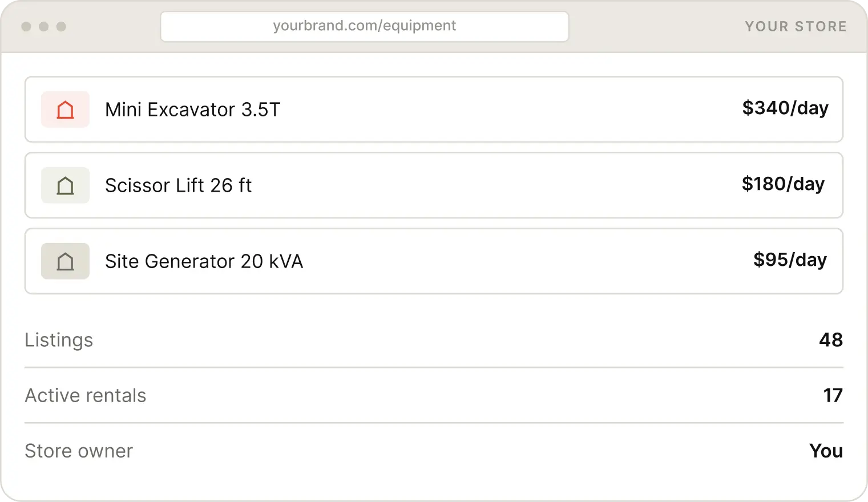
Task: Open the Site Generator 20 kVA listing
Action: 434,261
